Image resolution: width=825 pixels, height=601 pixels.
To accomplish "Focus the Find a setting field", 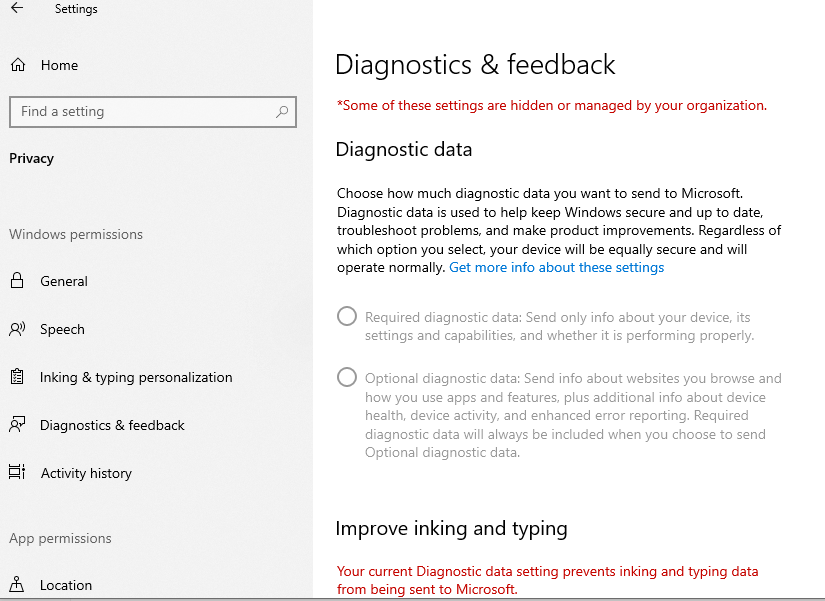I will tap(153, 112).
